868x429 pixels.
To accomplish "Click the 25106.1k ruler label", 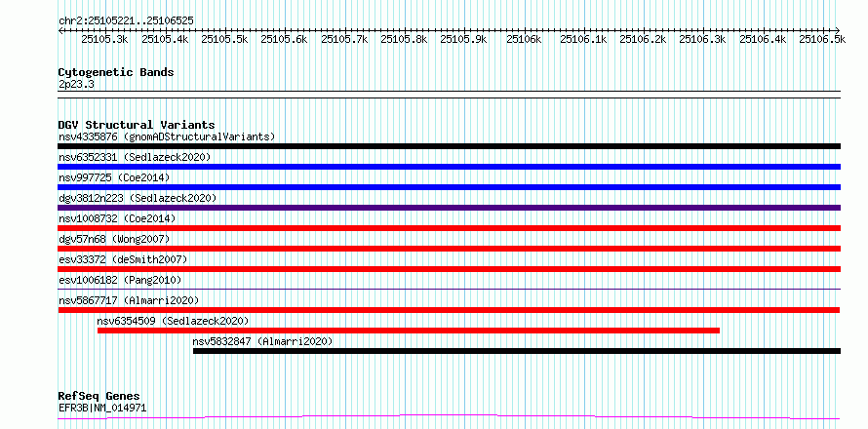I will point(583,39).
